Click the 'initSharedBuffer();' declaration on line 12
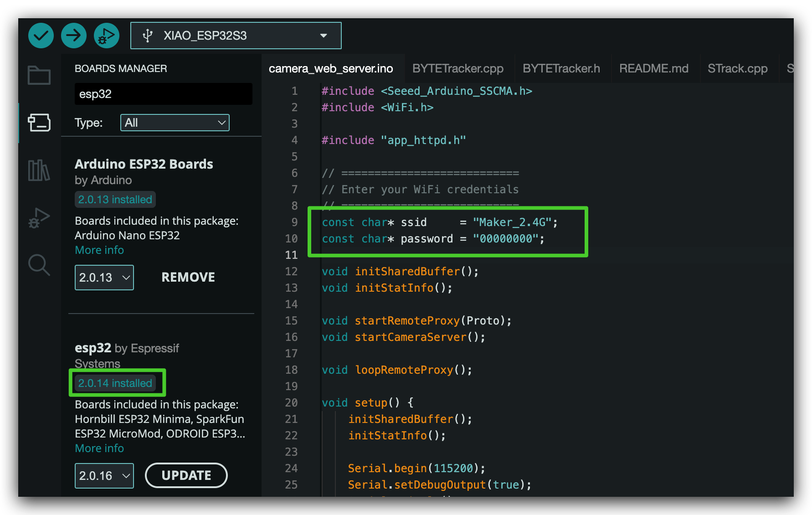 (x=417, y=272)
